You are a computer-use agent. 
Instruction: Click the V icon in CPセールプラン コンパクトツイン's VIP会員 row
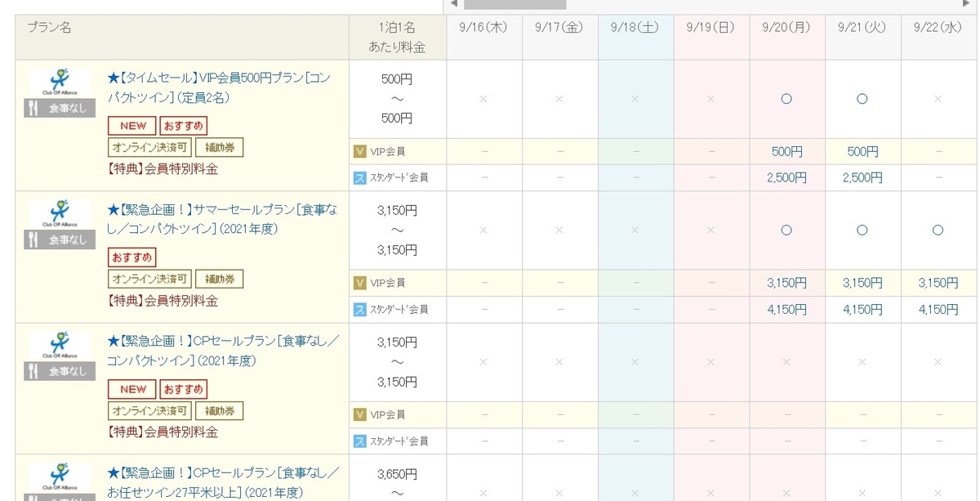(x=359, y=414)
